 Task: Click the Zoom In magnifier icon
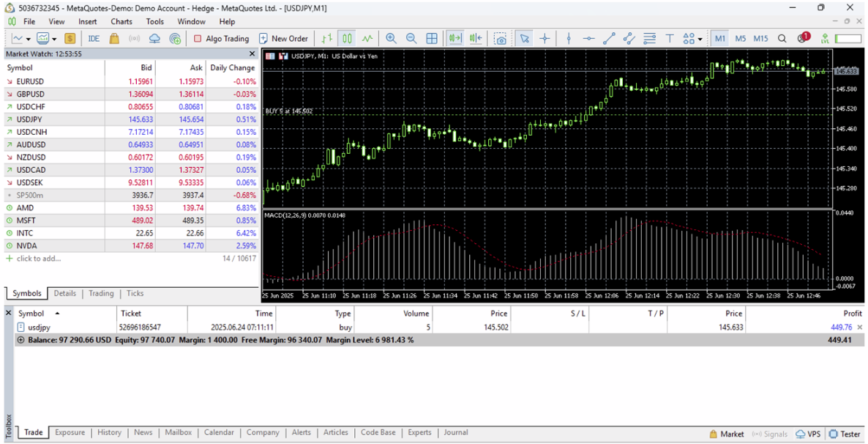point(391,39)
